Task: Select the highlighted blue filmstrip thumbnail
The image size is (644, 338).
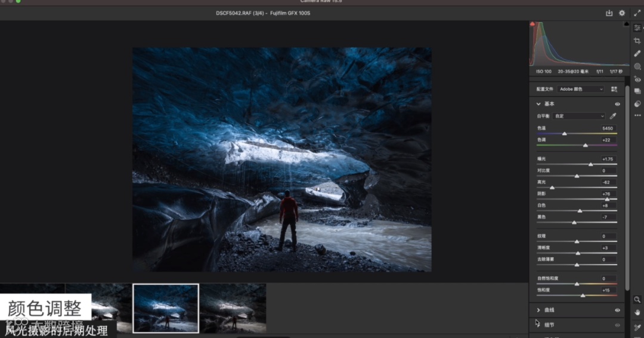Action: pyautogui.click(x=166, y=308)
